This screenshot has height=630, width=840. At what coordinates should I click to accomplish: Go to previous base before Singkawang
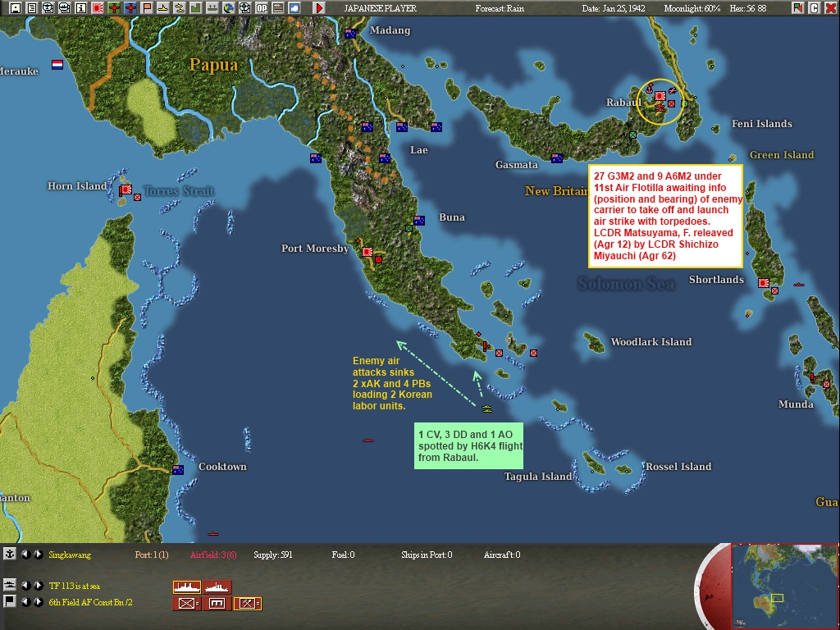pyautogui.click(x=25, y=555)
